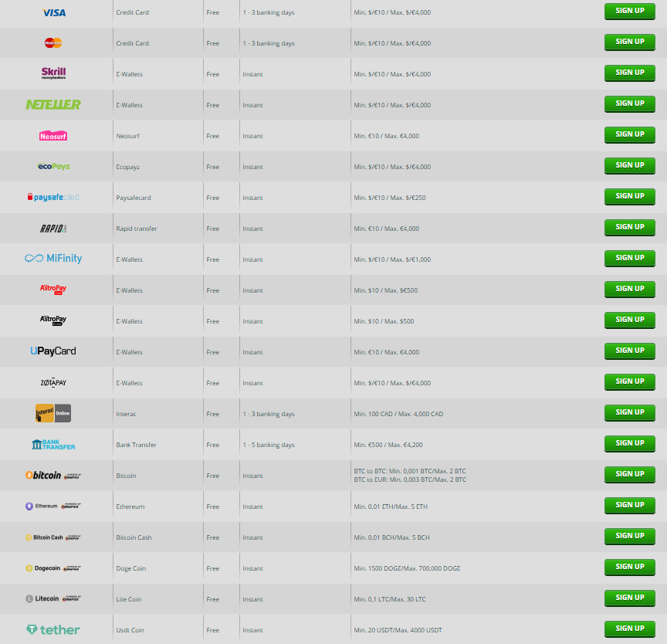Click 'Min. 0,1 LTC/Max. 30 LTC'

point(390,599)
